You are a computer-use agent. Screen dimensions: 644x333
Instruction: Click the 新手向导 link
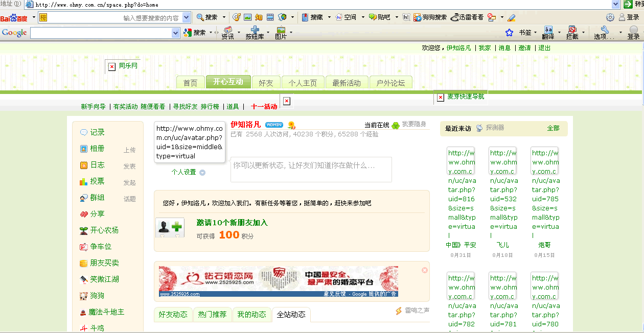(x=93, y=107)
